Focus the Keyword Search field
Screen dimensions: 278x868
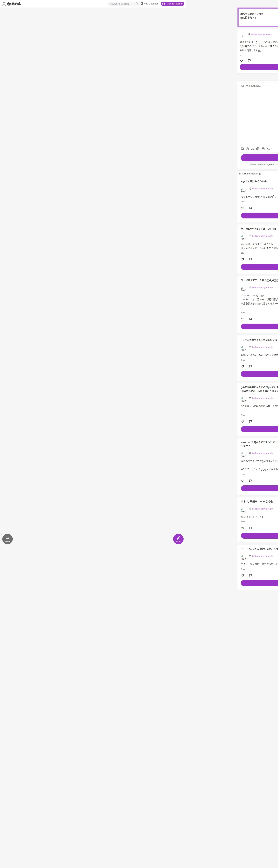122,4
